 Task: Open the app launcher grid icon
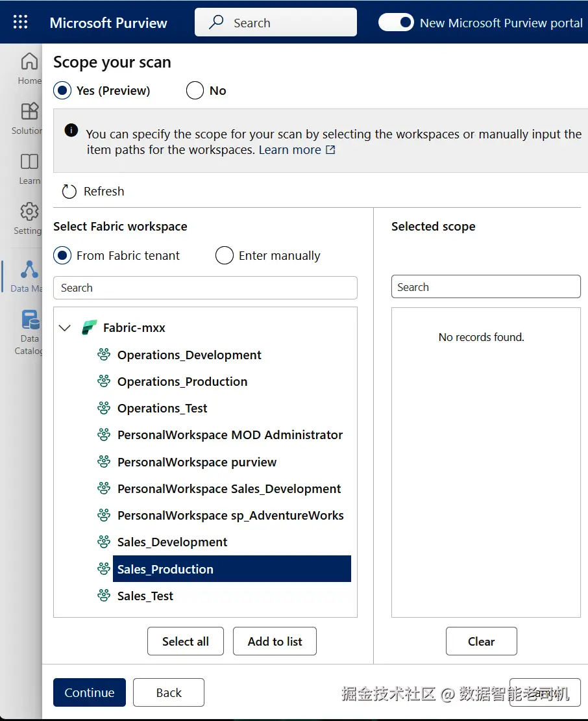click(20, 22)
